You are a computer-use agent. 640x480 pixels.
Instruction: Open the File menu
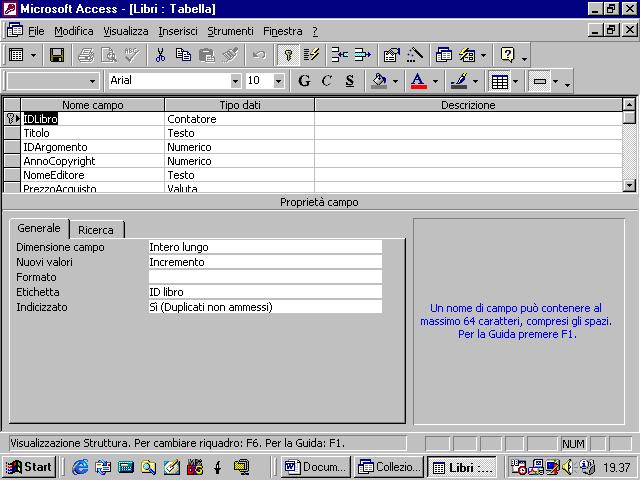point(36,31)
